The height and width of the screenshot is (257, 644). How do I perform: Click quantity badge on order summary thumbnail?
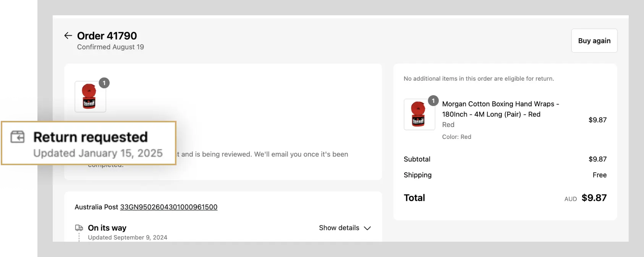click(433, 101)
